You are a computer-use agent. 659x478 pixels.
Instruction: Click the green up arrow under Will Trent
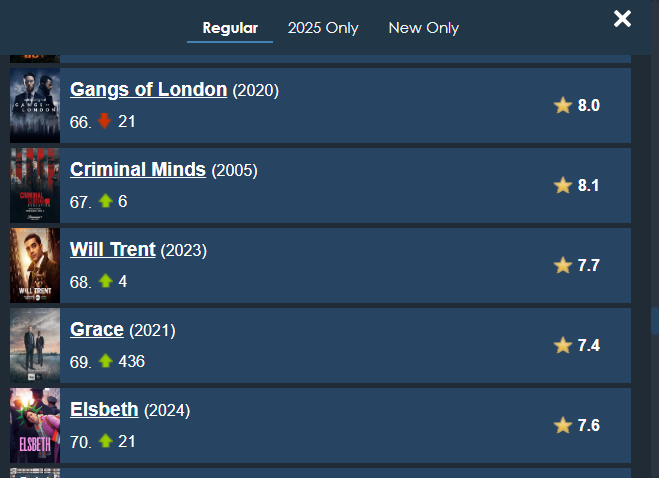tap(105, 281)
